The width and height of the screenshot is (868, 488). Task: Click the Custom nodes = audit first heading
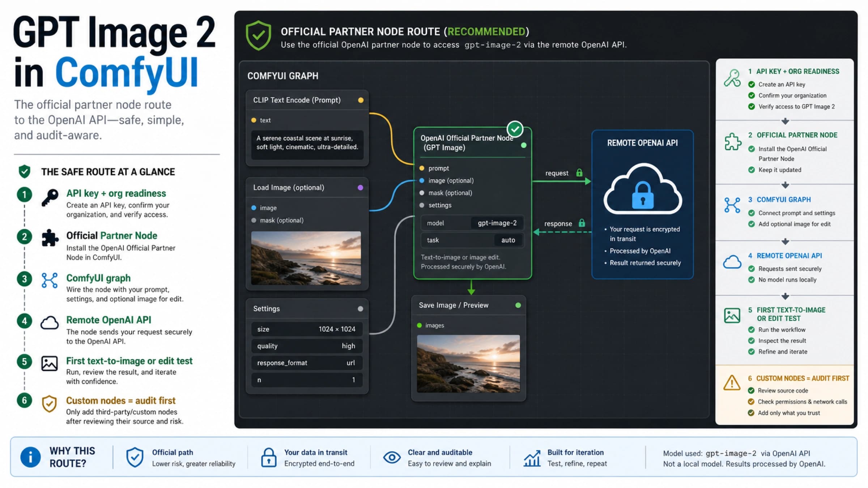pyautogui.click(x=121, y=401)
